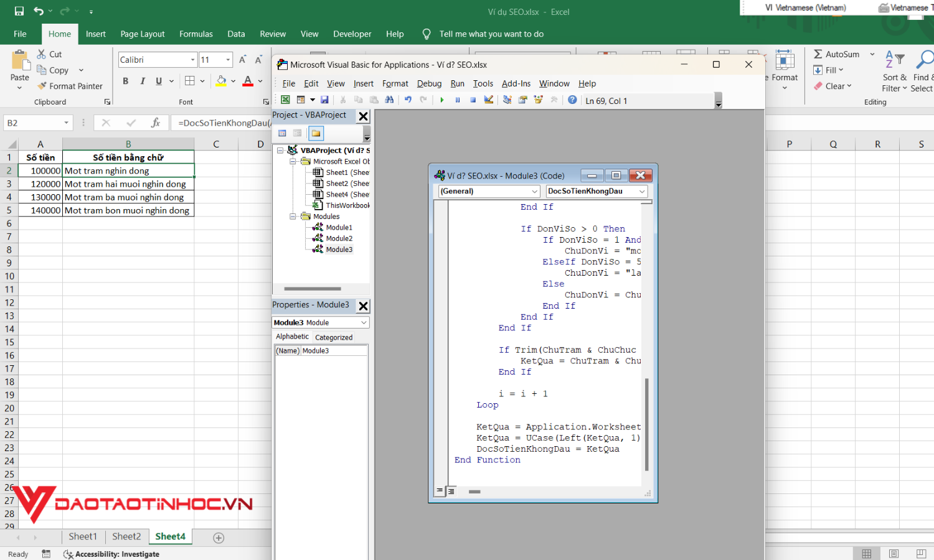
Task: Open the Tools menu in VBA editor
Action: [x=483, y=83]
